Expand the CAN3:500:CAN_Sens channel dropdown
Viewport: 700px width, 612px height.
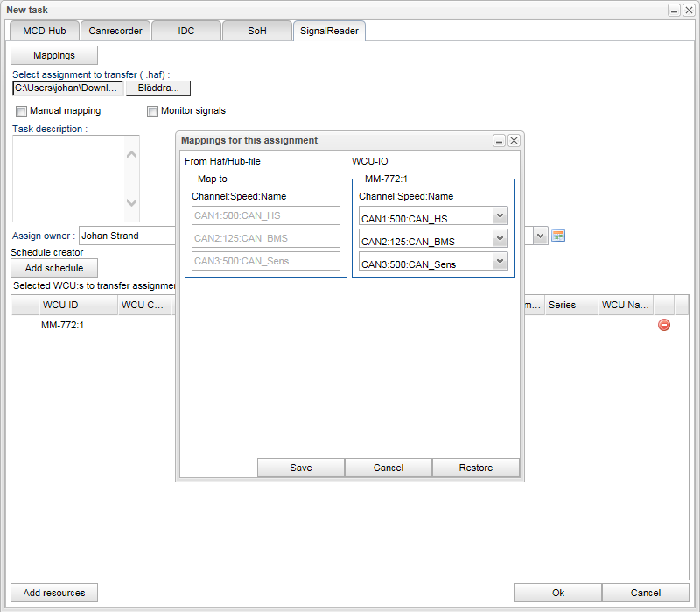(500, 262)
